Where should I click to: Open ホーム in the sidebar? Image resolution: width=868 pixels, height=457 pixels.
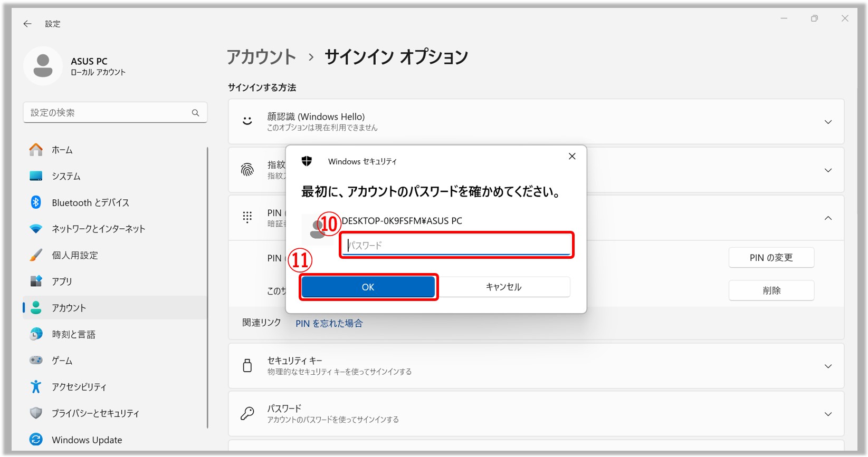click(115, 150)
